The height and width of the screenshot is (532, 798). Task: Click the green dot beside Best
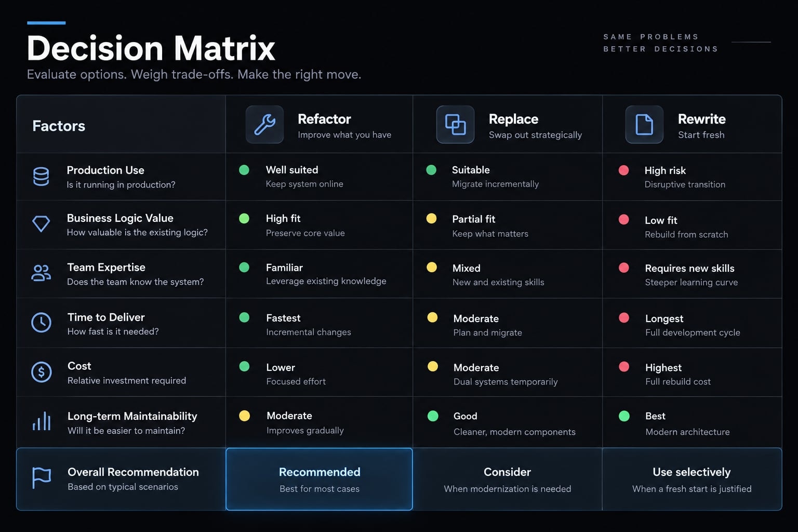[x=624, y=416]
